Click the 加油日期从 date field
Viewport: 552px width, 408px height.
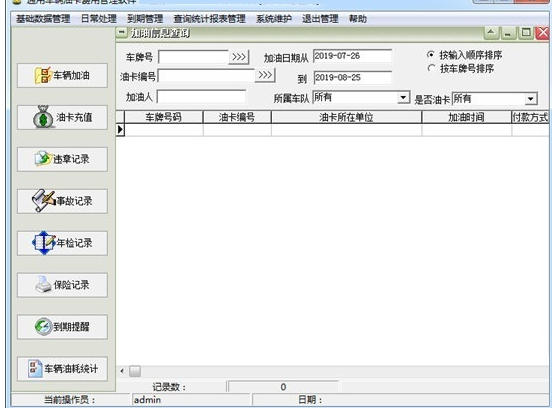click(x=352, y=56)
